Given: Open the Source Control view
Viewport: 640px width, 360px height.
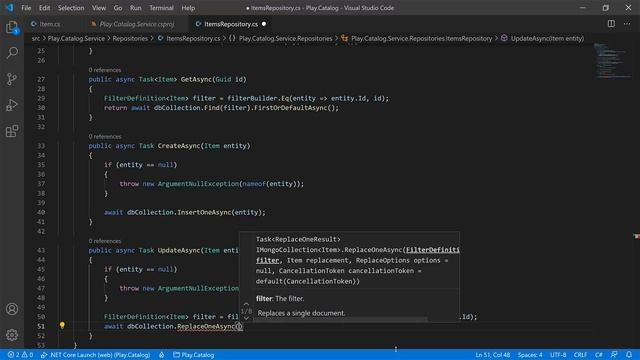Looking at the screenshot, I should click(12, 79).
